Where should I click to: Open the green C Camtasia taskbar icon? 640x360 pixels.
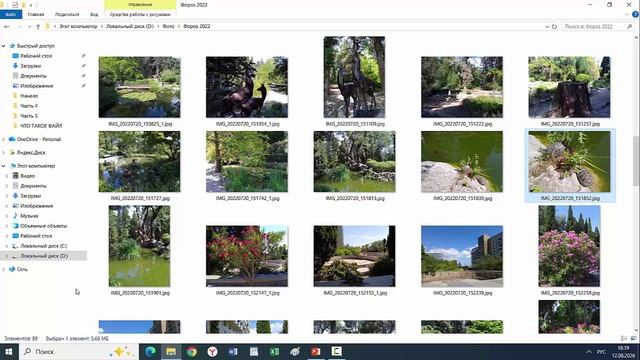click(x=336, y=351)
